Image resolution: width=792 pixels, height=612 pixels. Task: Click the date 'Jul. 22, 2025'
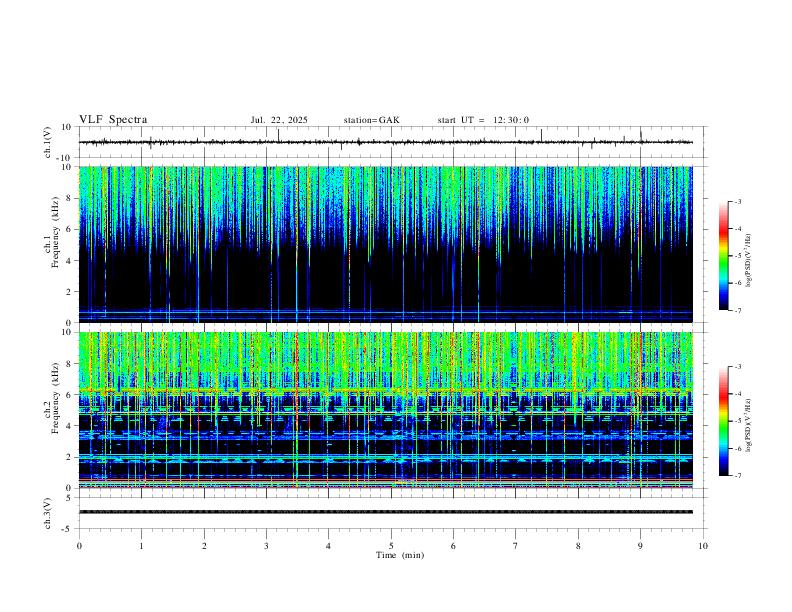coord(279,120)
